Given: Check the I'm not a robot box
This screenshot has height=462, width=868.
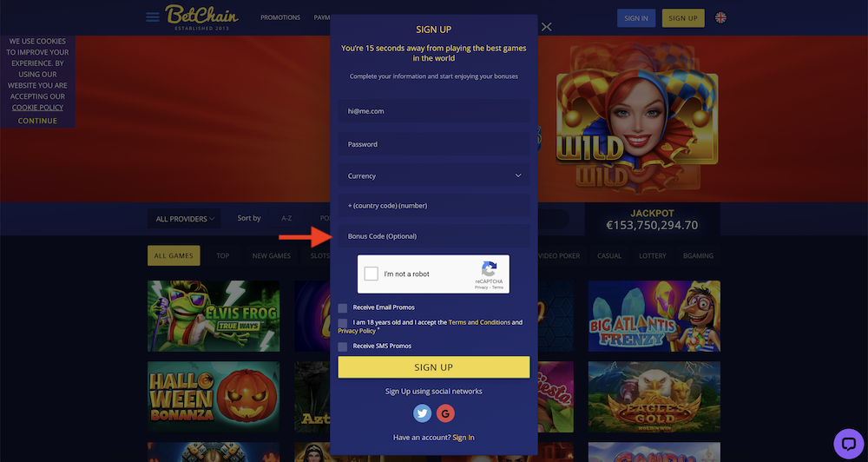Looking at the screenshot, I should (372, 274).
